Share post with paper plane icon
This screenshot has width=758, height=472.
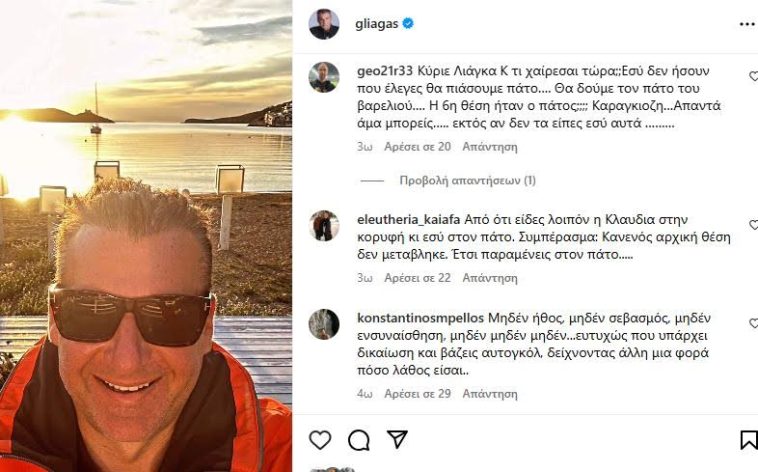(x=397, y=439)
